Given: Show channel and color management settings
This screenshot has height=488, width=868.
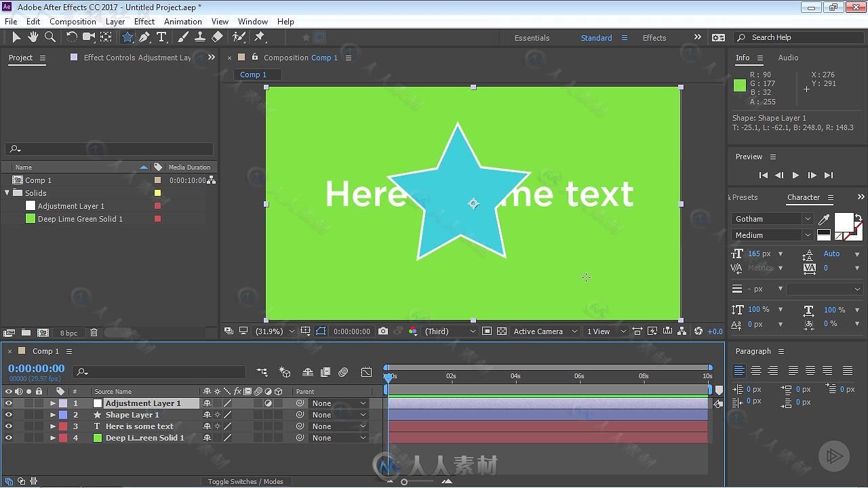Looking at the screenshot, I should click(412, 331).
